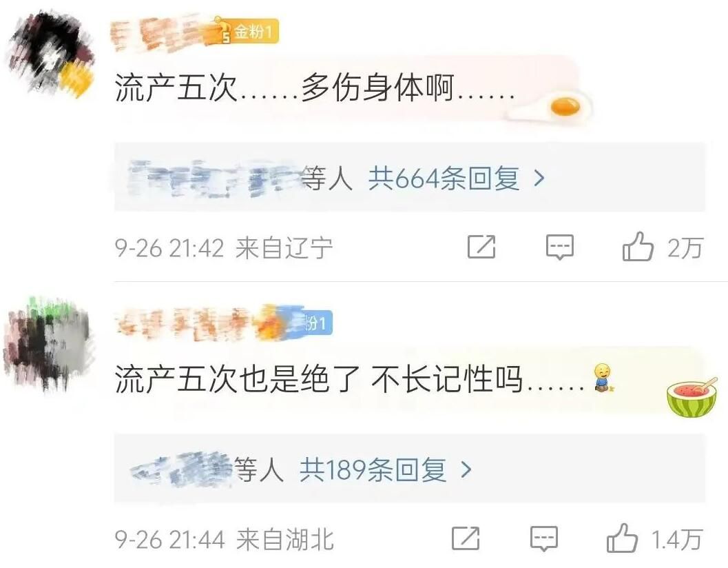728x568 pixels.
Task: Tap the watermelon sticker on the second comment
Action: tap(691, 396)
